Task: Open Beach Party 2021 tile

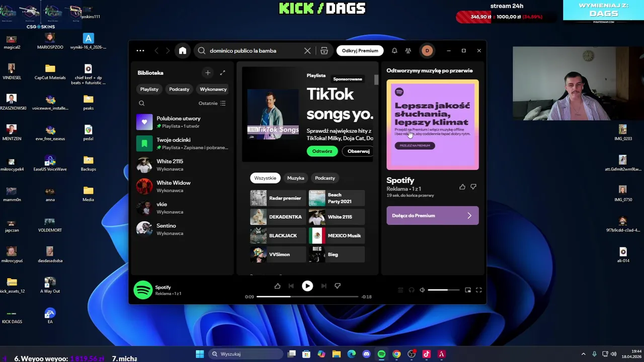Action: (336, 198)
